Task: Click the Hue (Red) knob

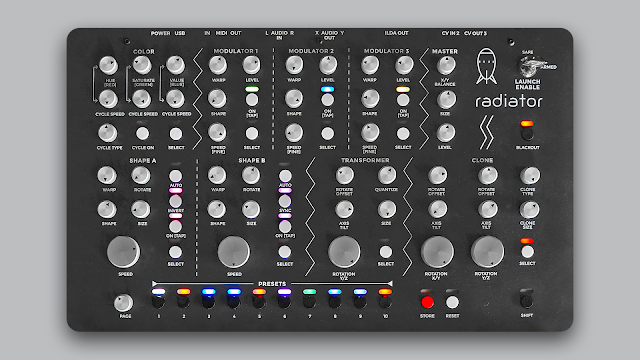Action: tap(108, 65)
